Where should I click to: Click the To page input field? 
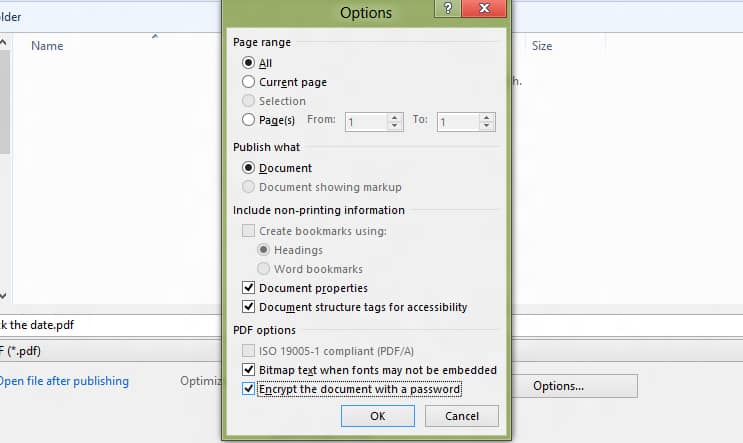(x=458, y=121)
